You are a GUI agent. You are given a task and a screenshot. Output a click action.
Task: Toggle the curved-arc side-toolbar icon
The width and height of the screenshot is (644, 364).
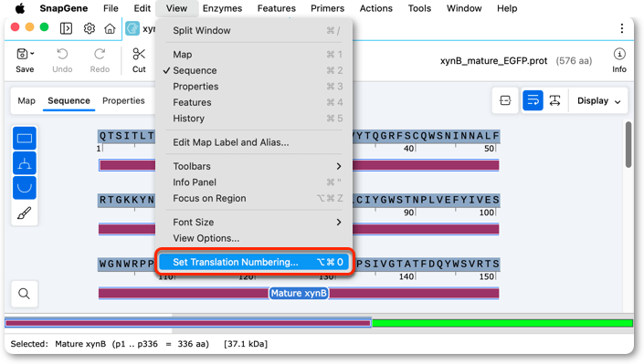pyautogui.click(x=25, y=188)
